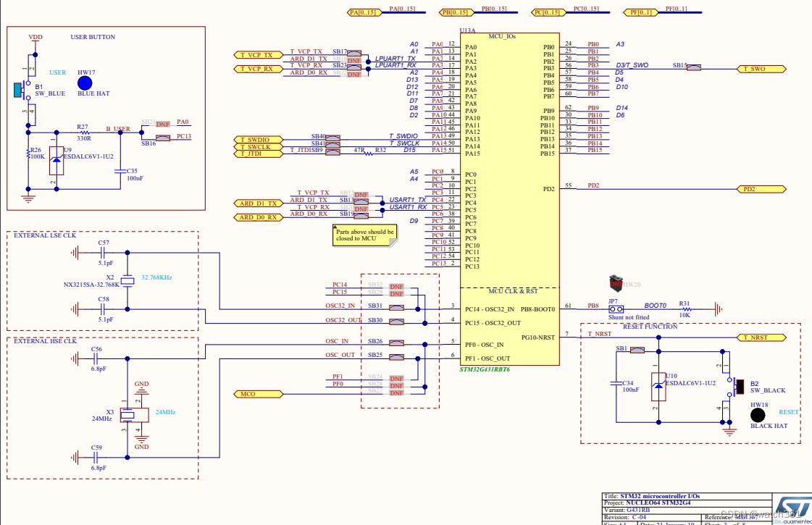Click the yellow PC[0..15] bus port
This screenshot has width=812, height=525.
tap(548, 12)
